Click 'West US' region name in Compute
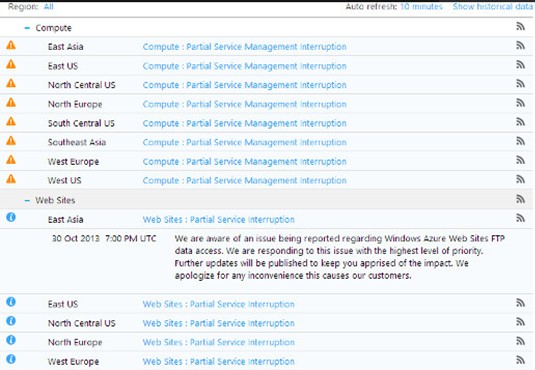The height and width of the screenshot is (370, 535). (64, 181)
